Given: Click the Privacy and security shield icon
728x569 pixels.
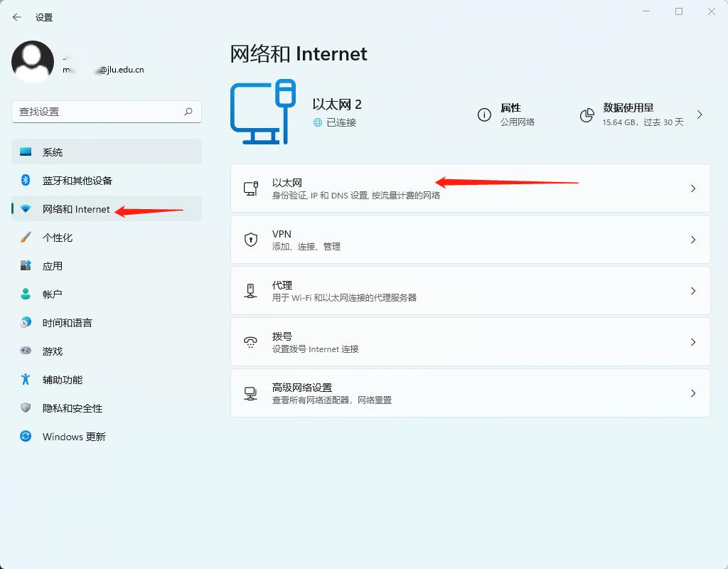Looking at the screenshot, I should [26, 408].
